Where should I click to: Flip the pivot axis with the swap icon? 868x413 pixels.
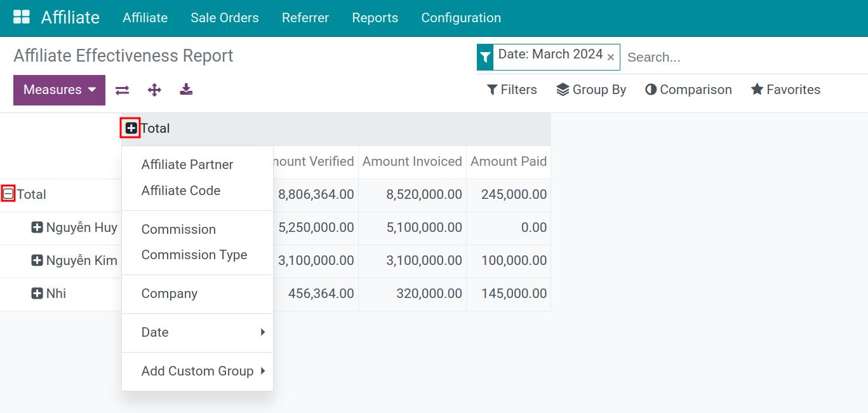(x=123, y=90)
